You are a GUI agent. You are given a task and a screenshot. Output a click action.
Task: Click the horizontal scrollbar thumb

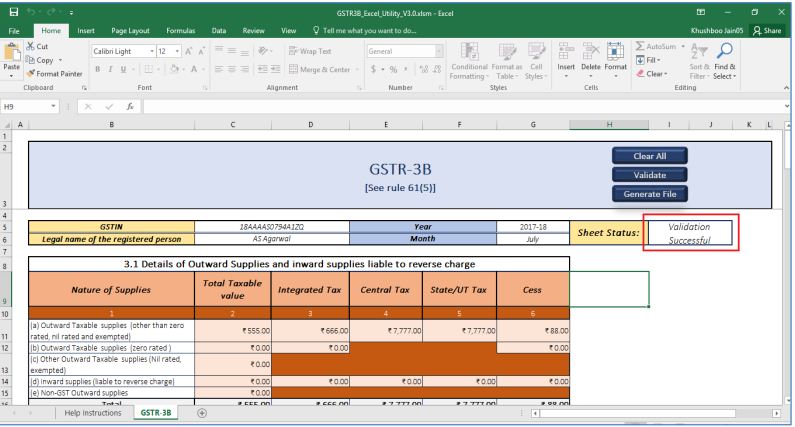tap(638, 414)
